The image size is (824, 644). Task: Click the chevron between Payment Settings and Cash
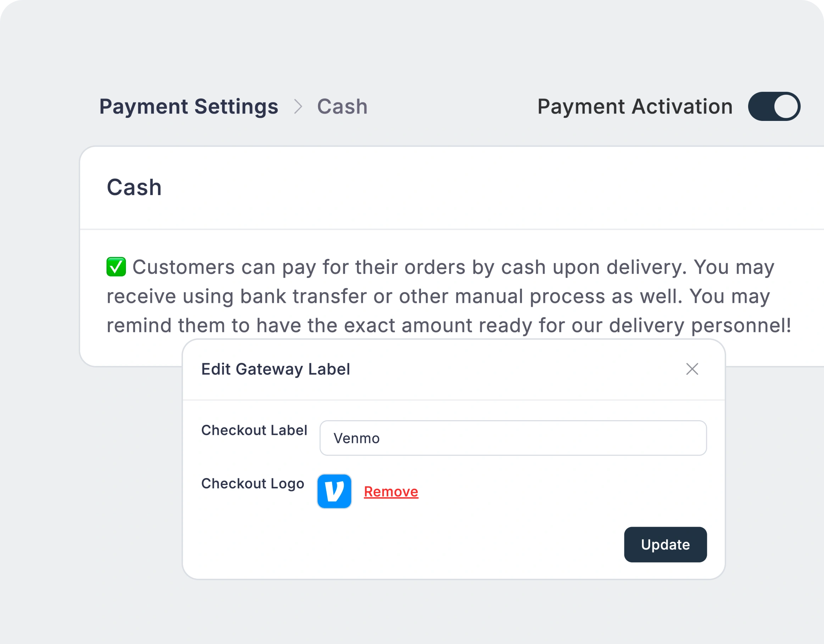[299, 106]
